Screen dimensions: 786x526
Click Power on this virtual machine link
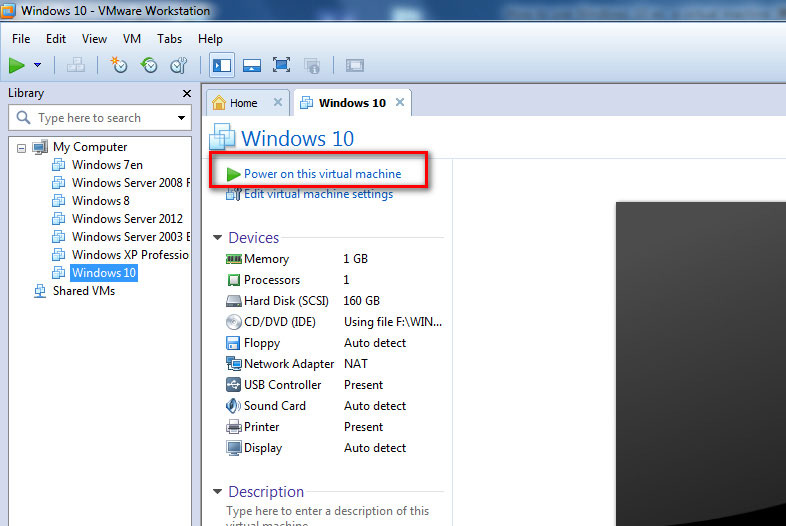322,174
